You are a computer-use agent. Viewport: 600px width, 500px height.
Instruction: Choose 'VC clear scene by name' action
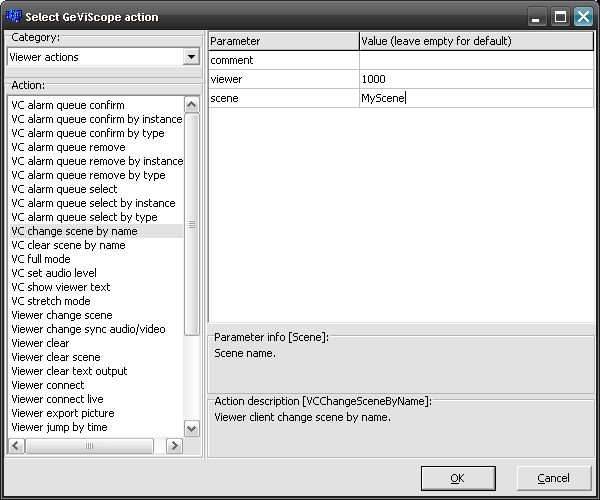point(68,245)
